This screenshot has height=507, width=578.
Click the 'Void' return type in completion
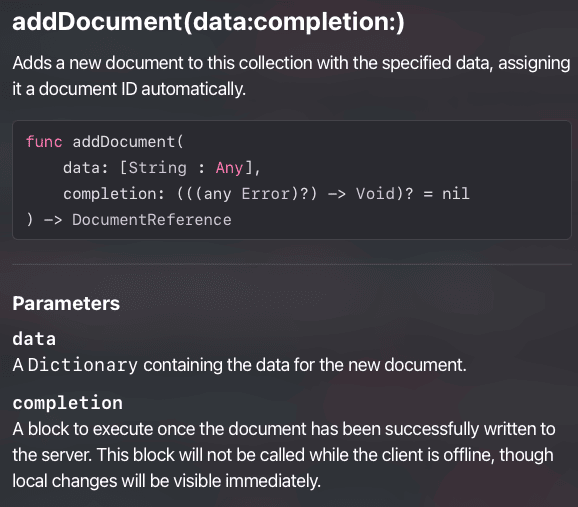375,194
